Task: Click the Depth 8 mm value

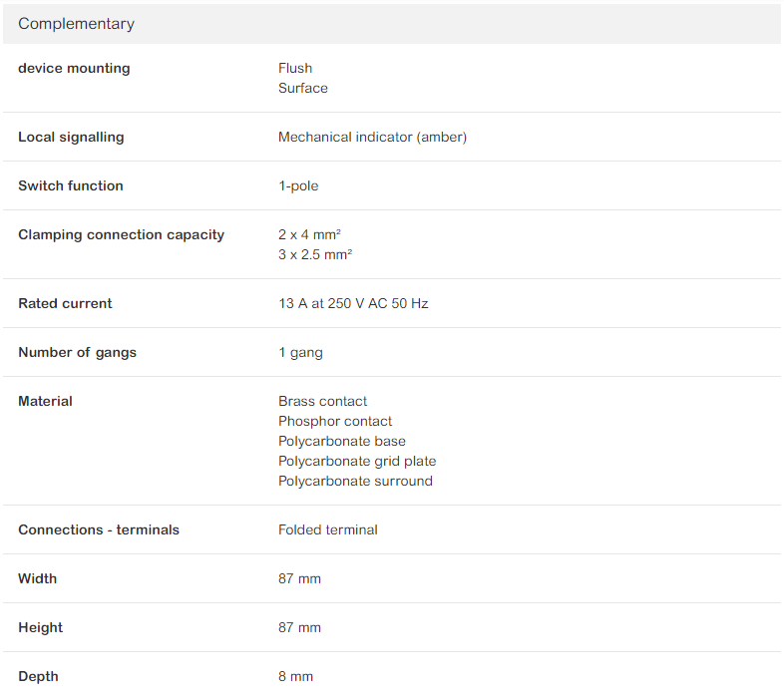Action: [x=295, y=676]
